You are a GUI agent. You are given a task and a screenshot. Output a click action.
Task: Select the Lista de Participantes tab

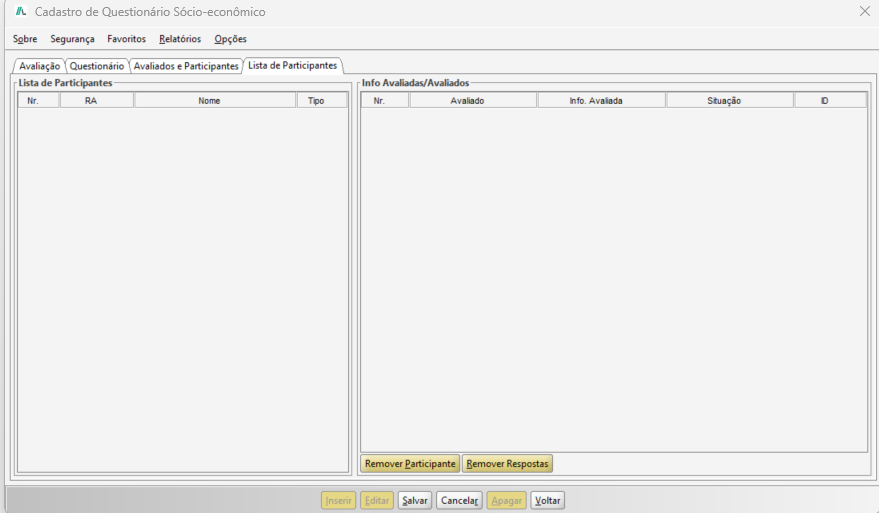[x=293, y=66]
